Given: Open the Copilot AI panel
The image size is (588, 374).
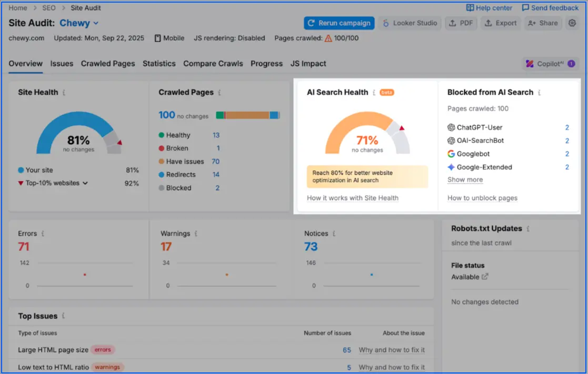Looking at the screenshot, I should tap(550, 64).
